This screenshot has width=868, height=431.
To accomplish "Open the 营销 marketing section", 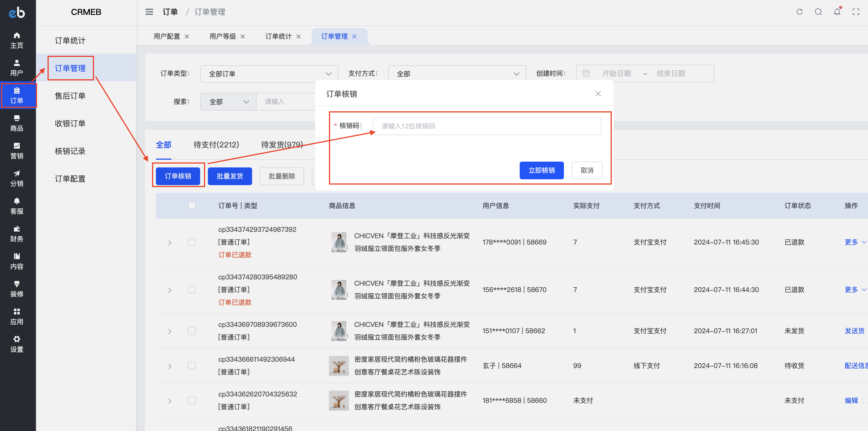I will tap(17, 151).
